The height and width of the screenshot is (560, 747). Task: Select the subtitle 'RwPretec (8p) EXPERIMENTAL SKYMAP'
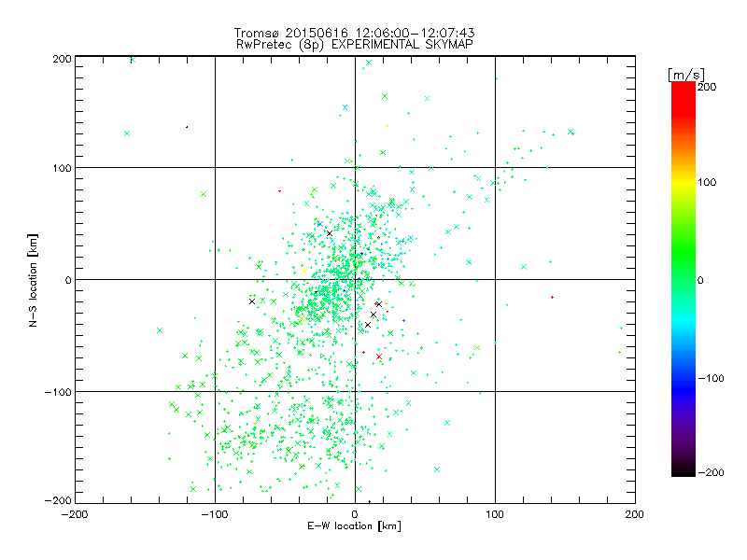tap(354, 45)
